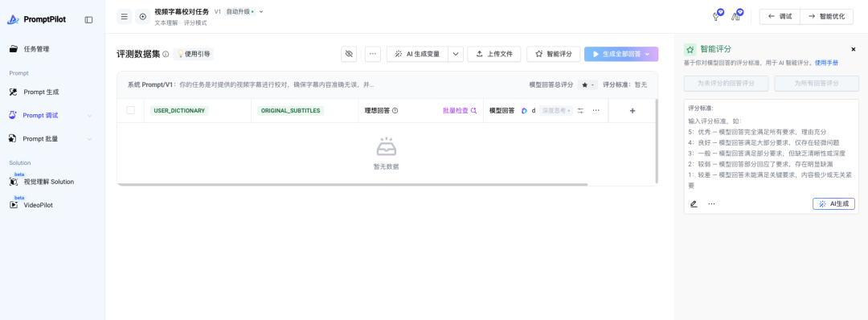Click the horizontal table scrollbar
This screenshot has width=868, height=320.
pos(353,184)
